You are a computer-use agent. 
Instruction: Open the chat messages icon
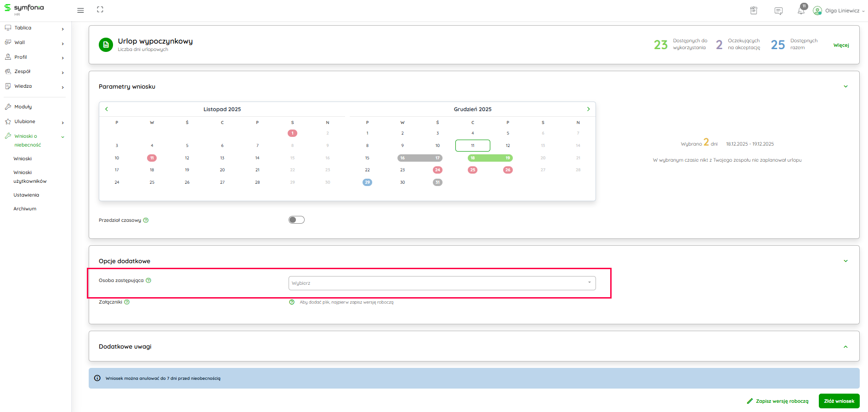pyautogui.click(x=778, y=11)
